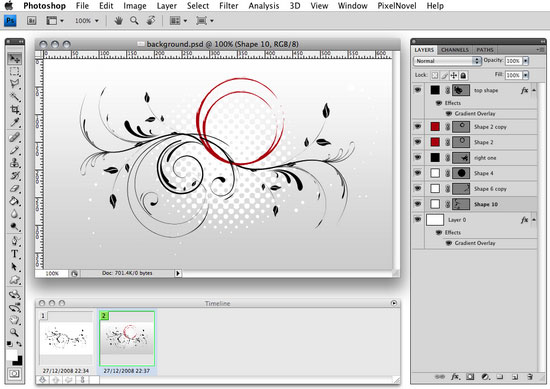Select the Move tool

[x=14, y=59]
